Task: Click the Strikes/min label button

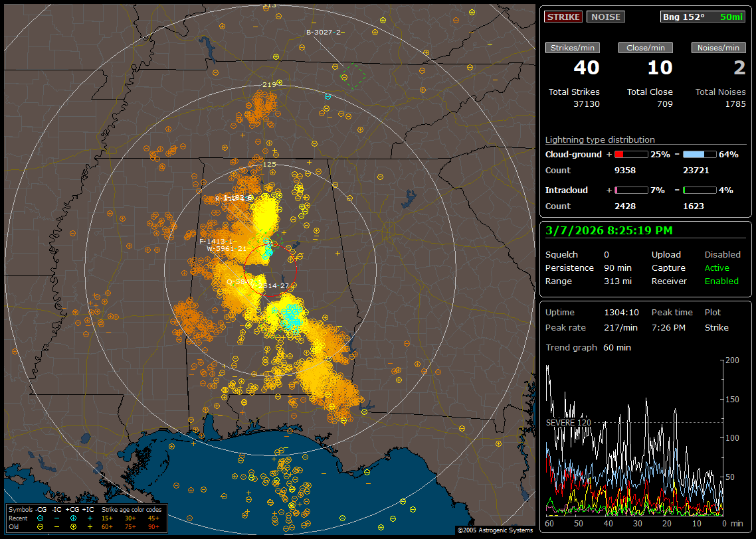Action: click(572, 48)
